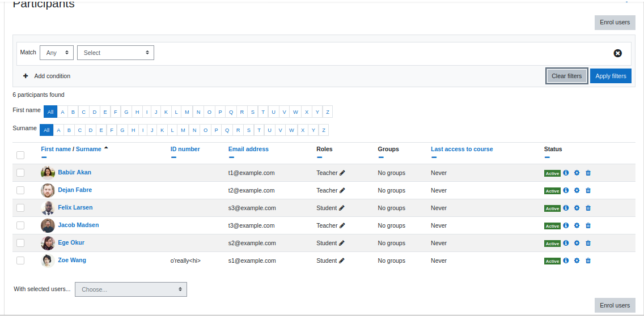Unenrol Jacob Madsen using trash icon
Viewport: 644px width, 316px height.
coord(588,226)
